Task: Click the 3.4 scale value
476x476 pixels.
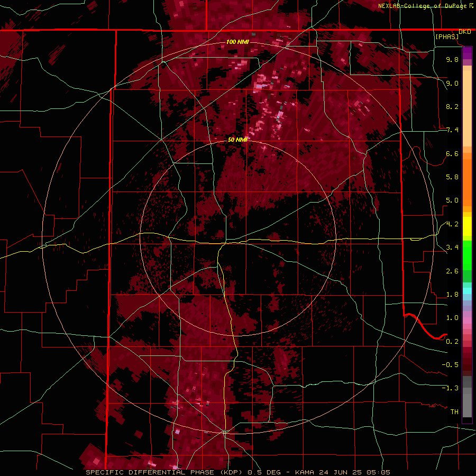Action: click(x=452, y=248)
